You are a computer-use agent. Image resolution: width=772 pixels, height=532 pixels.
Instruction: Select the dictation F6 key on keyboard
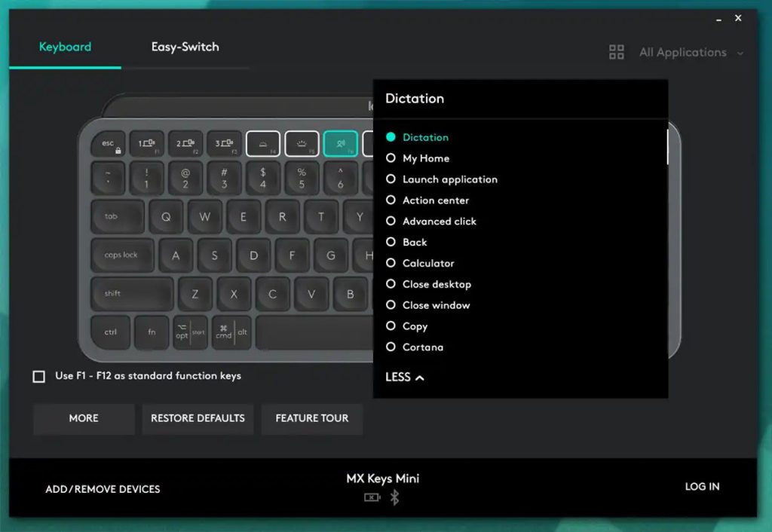pos(340,144)
